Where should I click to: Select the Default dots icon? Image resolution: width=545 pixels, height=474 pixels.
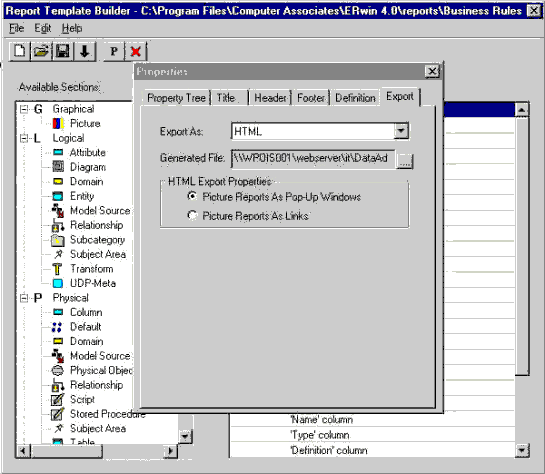(x=57, y=327)
